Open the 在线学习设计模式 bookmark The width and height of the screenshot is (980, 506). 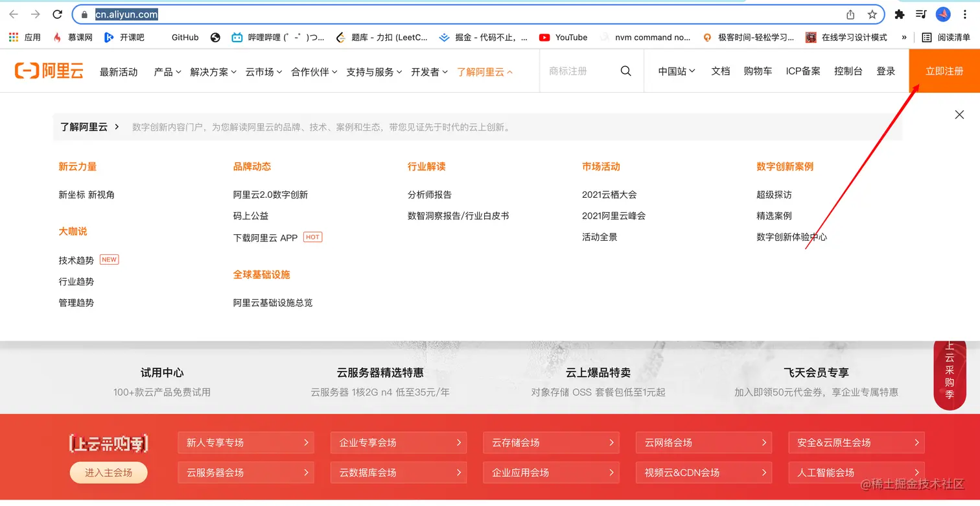tap(846, 38)
